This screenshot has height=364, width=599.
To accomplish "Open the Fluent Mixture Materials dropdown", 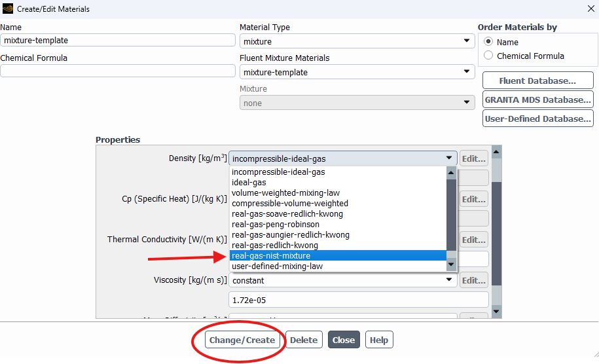I will coord(357,72).
